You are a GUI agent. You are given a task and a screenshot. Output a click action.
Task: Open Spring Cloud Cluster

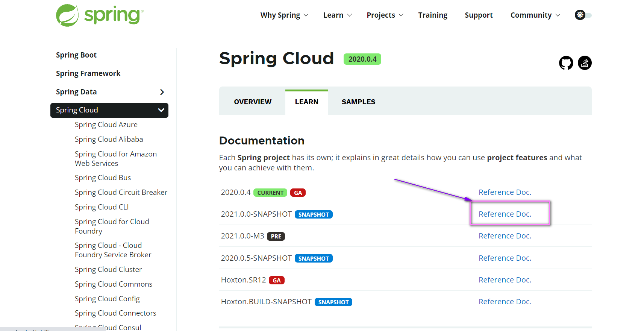pyautogui.click(x=108, y=269)
